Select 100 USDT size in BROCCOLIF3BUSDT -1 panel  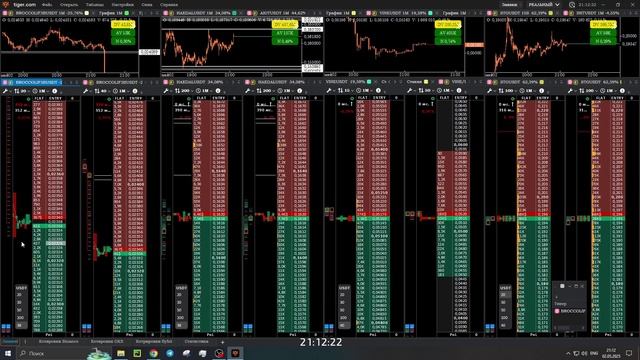tap(20, 318)
